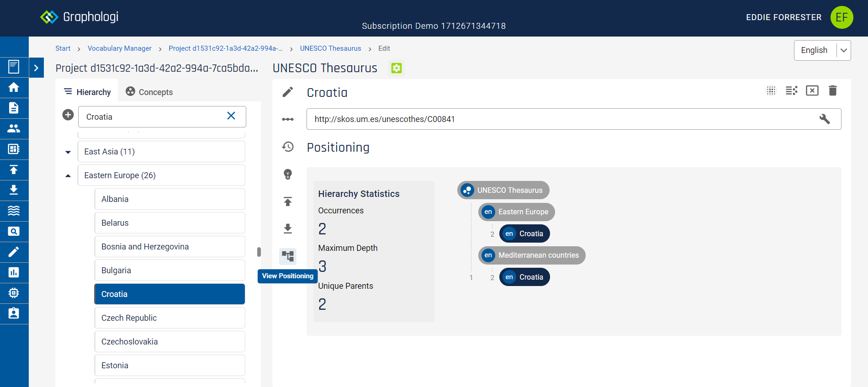Delete concept with trash icon
868x387 pixels.
tap(833, 90)
